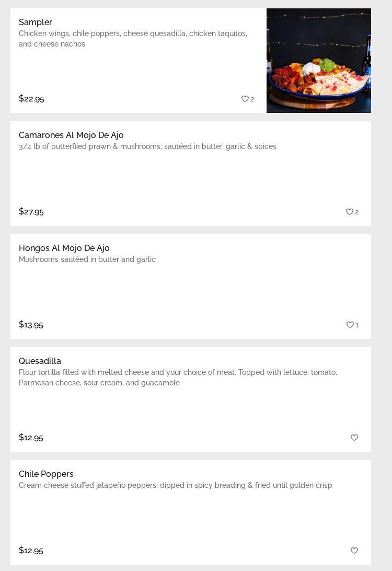Click the Quesadilla description text
Screen dimensions: 392x571
pos(178,378)
